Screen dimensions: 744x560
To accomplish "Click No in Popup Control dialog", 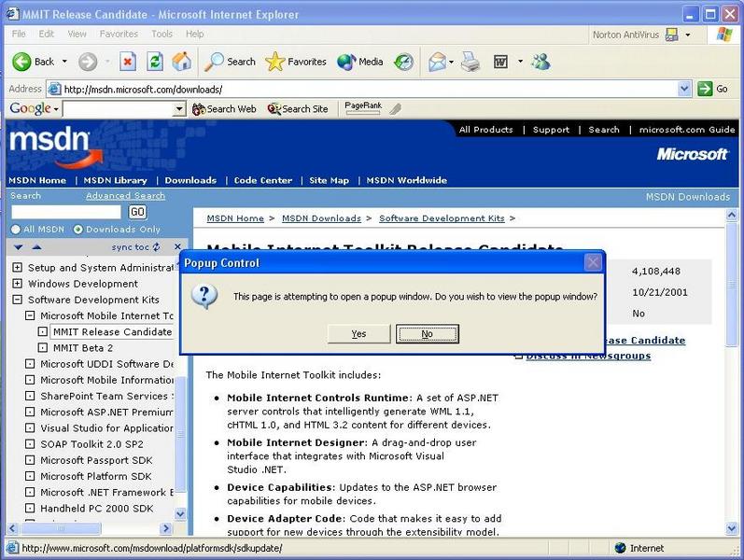I will click(427, 333).
